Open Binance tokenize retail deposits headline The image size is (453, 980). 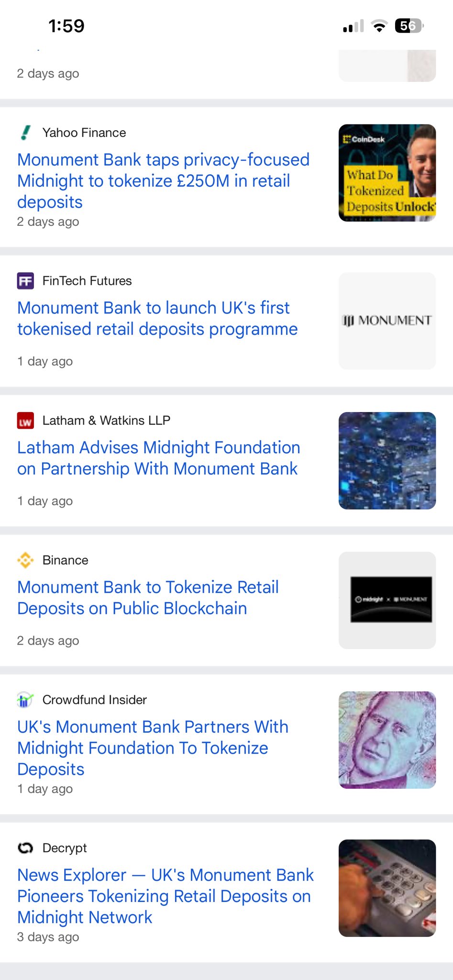148,598
